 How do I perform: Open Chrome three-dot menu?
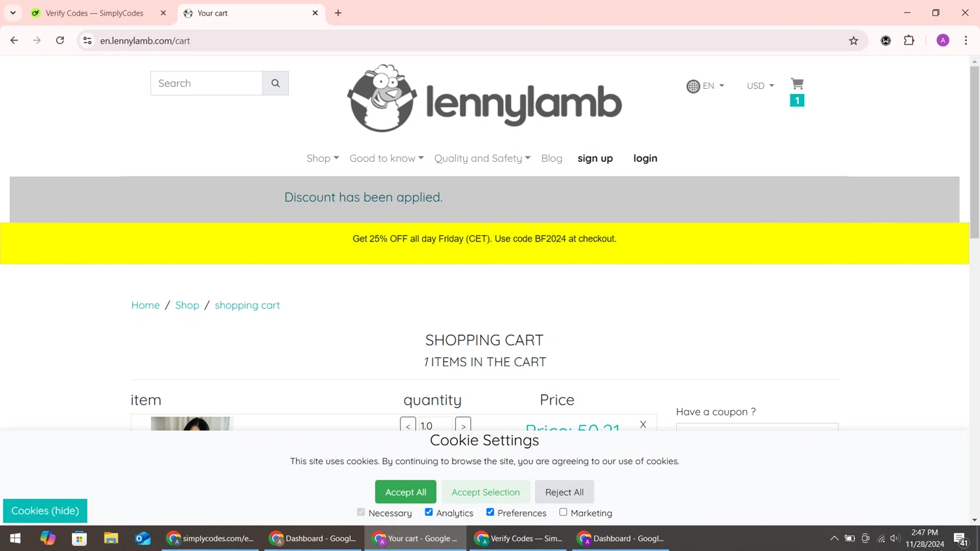pyautogui.click(x=966, y=40)
